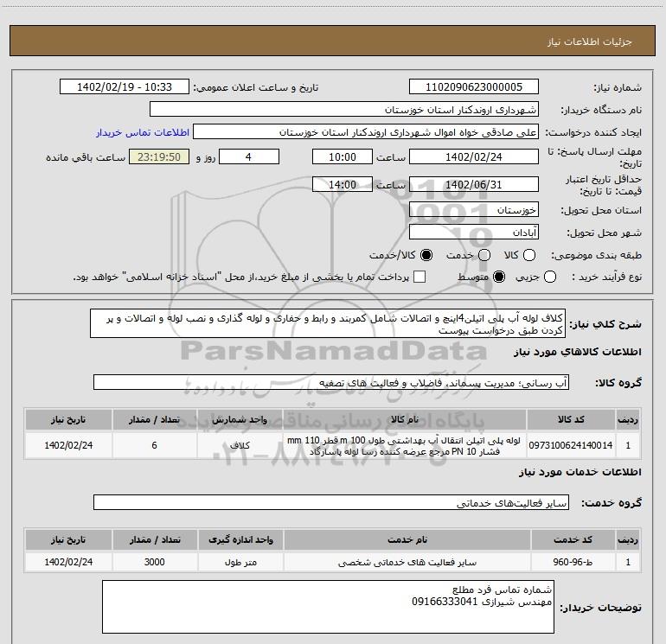Click the service code cell ط-96-960
This screenshot has height=644, width=666.
click(x=573, y=562)
